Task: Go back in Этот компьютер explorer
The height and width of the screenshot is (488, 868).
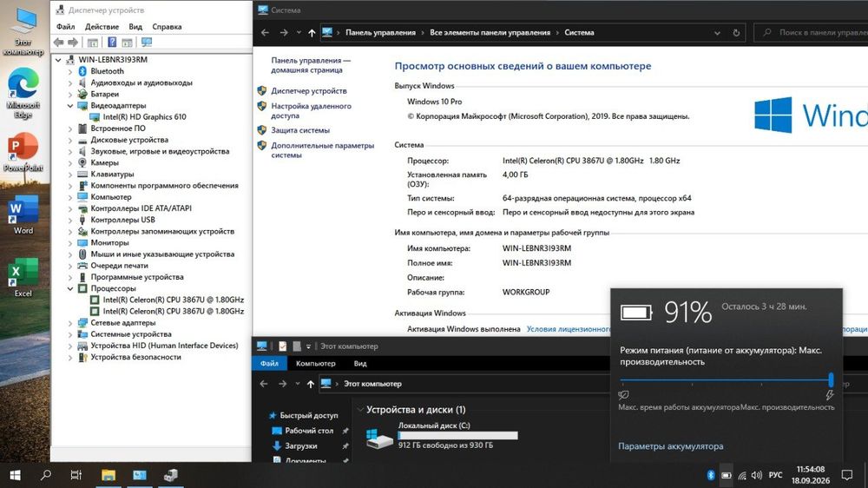Action: (x=264, y=383)
